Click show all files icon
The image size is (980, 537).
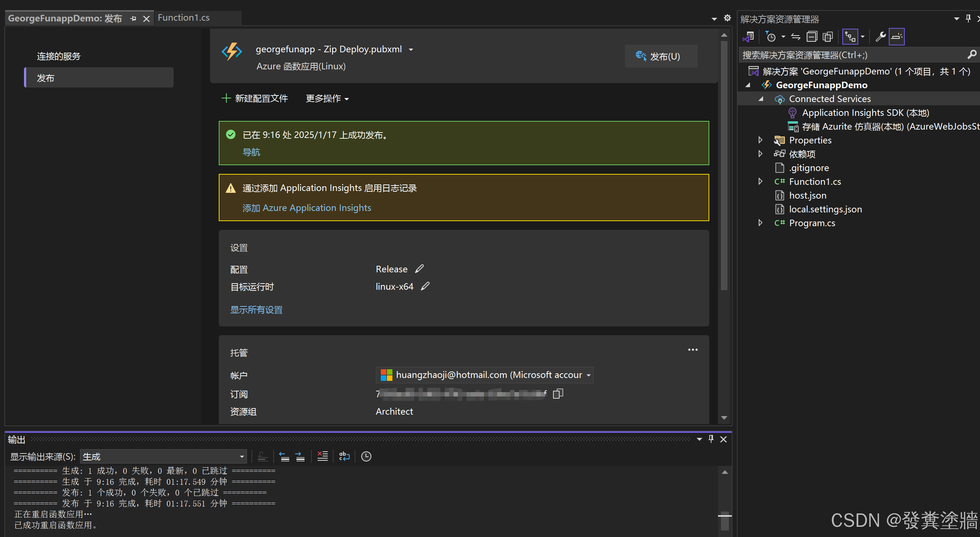coord(828,37)
